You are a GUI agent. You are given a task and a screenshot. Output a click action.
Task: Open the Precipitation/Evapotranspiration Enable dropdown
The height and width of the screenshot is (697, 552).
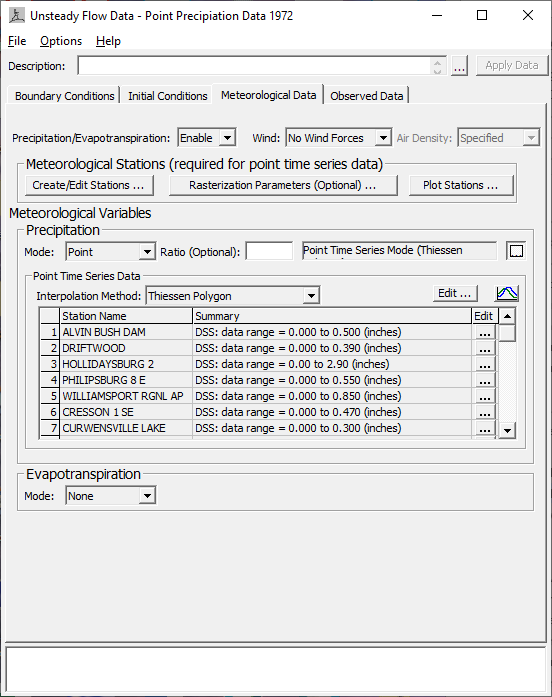pos(227,138)
